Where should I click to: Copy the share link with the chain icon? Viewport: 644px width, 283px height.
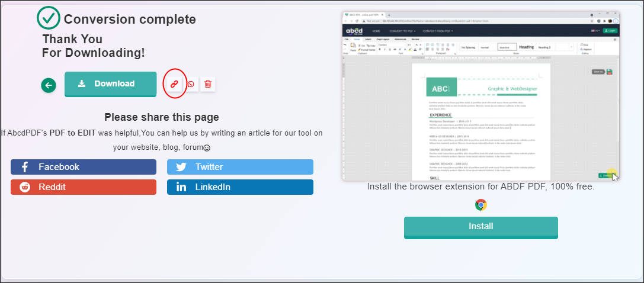pyautogui.click(x=174, y=84)
